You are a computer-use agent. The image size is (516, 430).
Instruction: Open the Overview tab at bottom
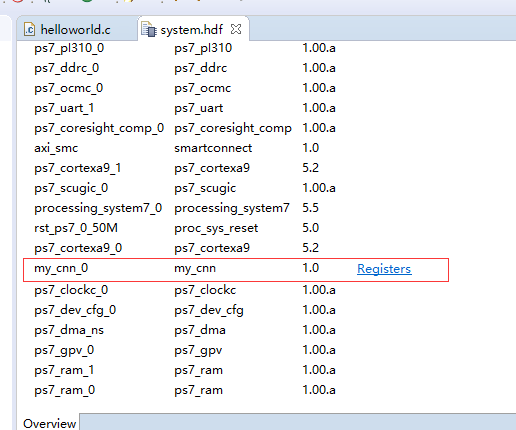coord(49,423)
